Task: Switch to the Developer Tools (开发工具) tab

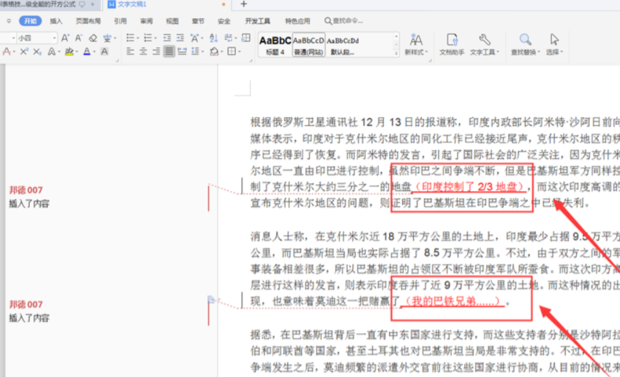Action: pos(257,21)
